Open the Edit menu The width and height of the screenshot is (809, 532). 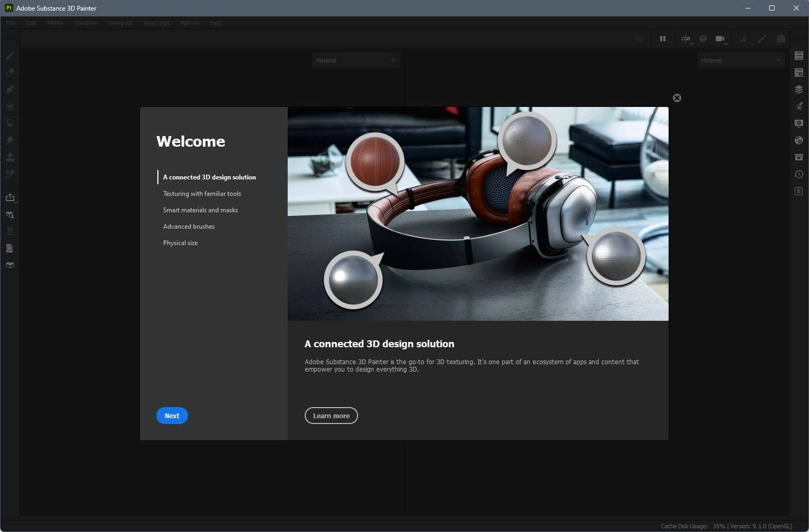click(x=31, y=23)
